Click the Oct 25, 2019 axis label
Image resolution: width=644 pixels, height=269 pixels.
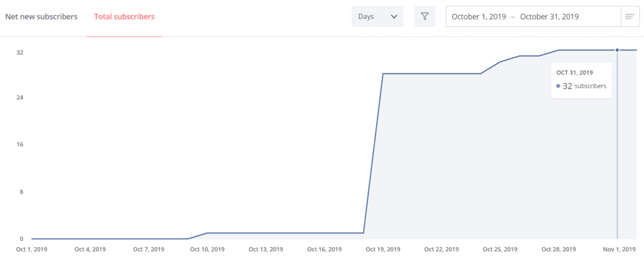[500, 249]
